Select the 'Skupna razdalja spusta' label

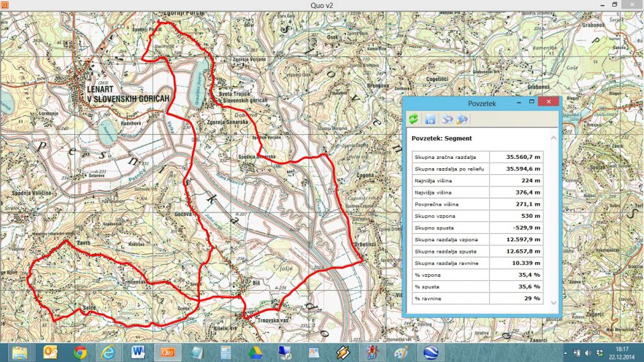tap(445, 251)
